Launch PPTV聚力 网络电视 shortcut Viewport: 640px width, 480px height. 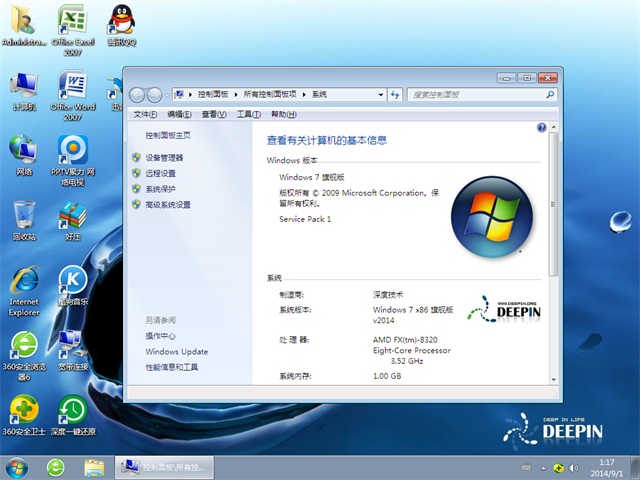tap(73, 160)
